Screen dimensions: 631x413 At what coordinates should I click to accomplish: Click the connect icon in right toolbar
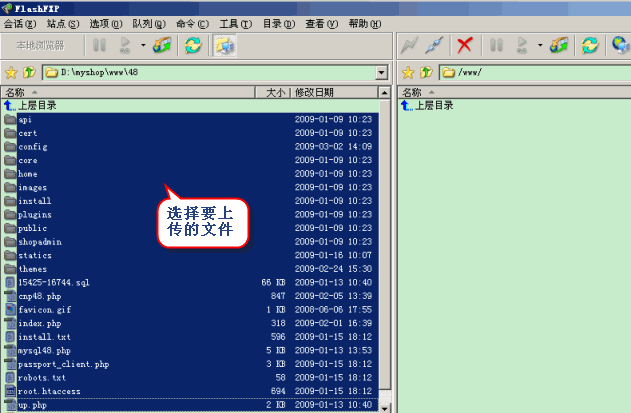click(x=408, y=45)
